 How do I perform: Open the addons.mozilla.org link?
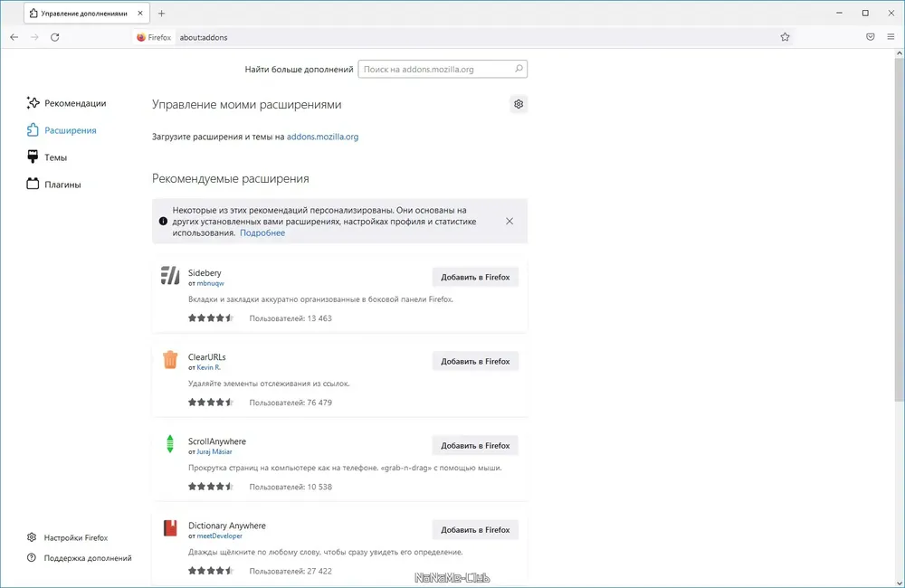click(323, 137)
